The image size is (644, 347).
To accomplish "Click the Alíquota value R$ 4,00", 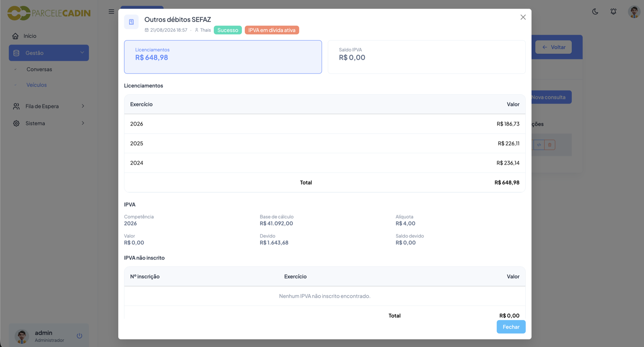I will click(x=405, y=223).
